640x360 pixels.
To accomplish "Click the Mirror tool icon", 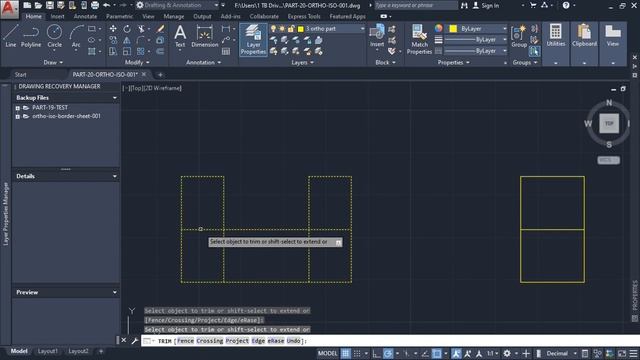I will [127, 40].
